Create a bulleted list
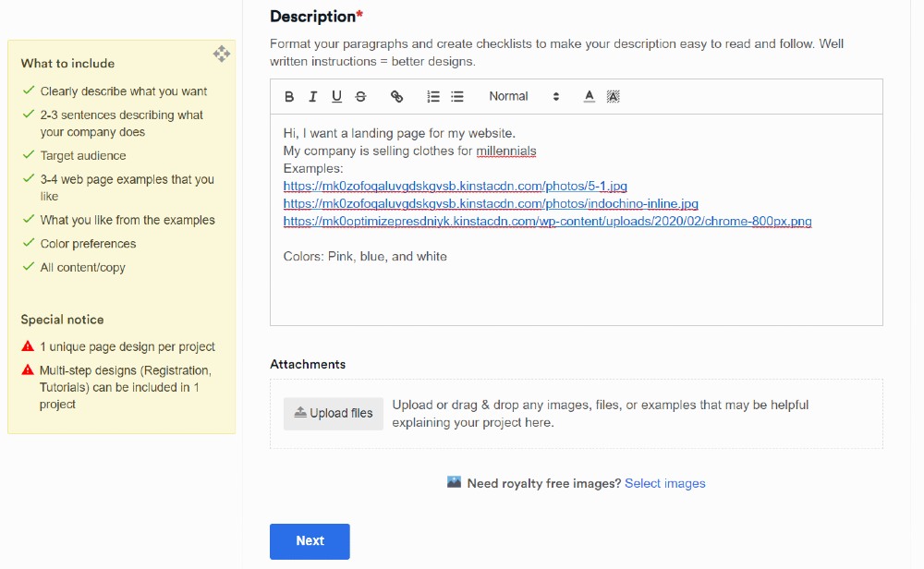The image size is (924, 569). coord(457,97)
